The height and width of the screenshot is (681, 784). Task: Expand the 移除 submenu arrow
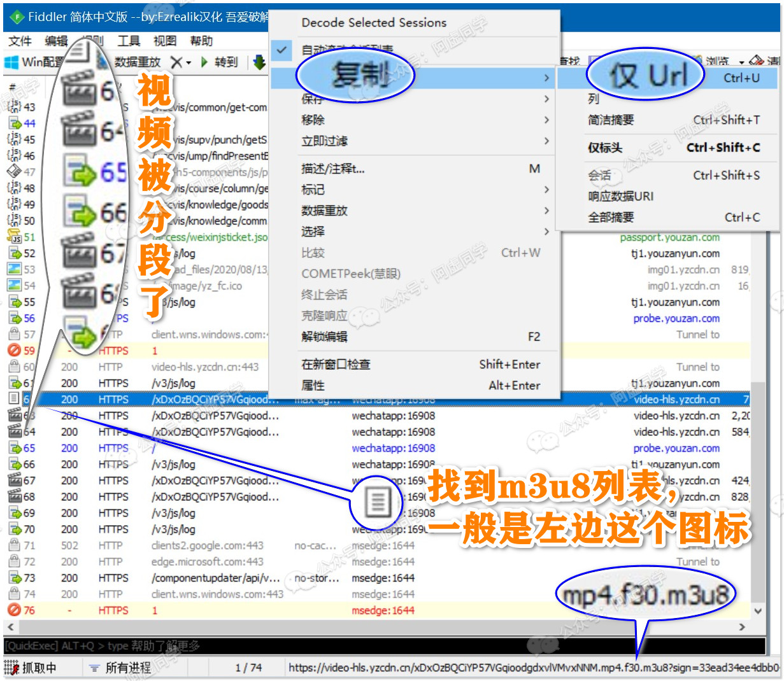pos(546,120)
